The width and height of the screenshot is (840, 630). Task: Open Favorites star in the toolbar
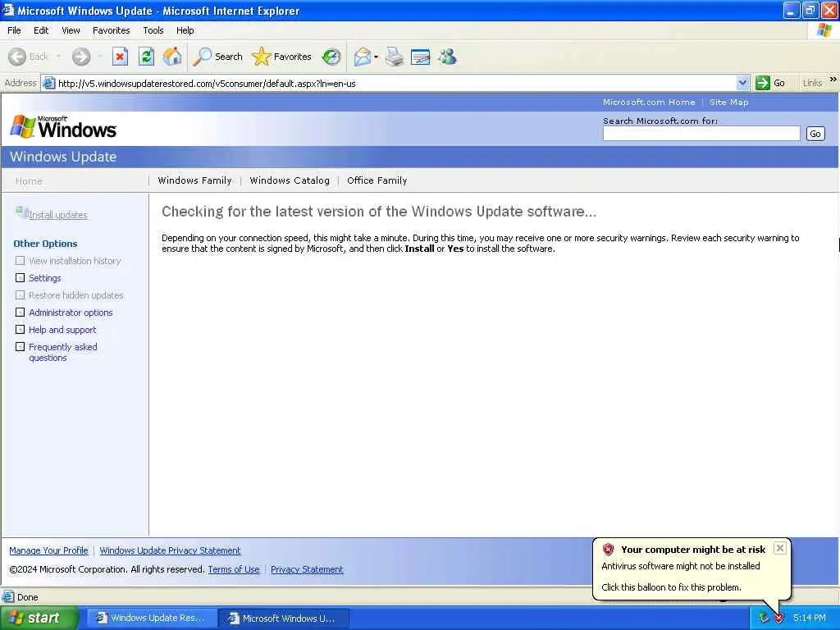pos(282,57)
